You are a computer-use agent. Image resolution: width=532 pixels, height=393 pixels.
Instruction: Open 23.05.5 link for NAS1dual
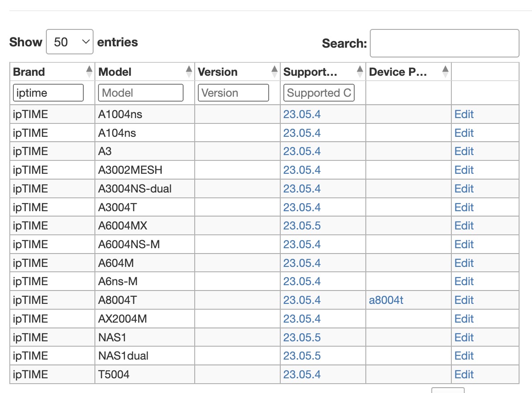[302, 356]
